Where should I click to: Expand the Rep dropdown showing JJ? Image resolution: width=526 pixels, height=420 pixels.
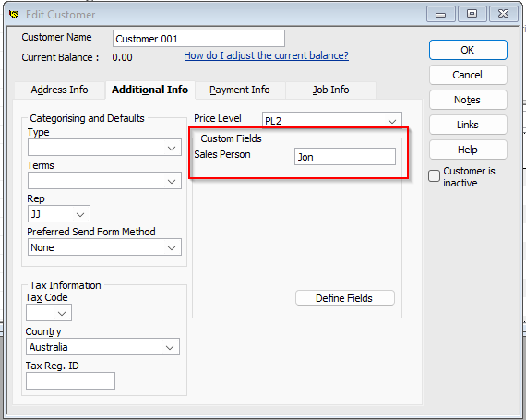coord(59,214)
